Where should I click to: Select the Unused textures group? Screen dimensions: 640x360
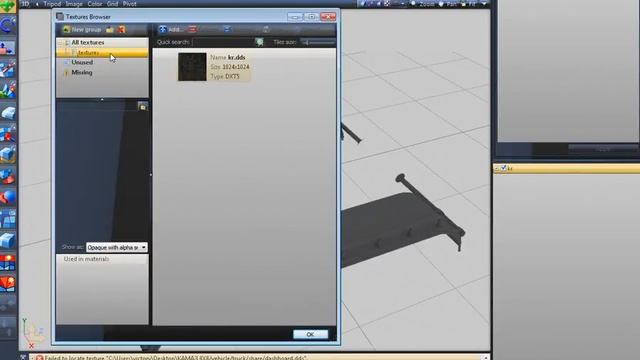click(82, 62)
